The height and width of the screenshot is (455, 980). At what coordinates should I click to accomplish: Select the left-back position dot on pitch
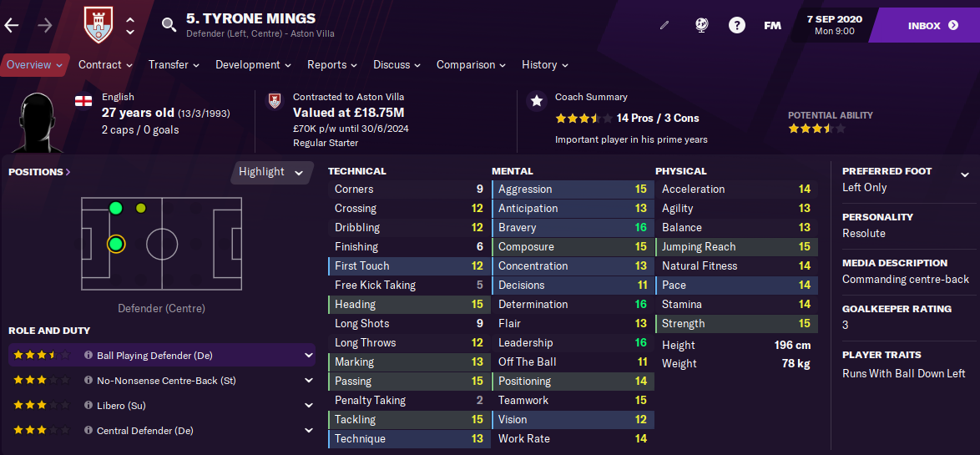pyautogui.click(x=116, y=208)
